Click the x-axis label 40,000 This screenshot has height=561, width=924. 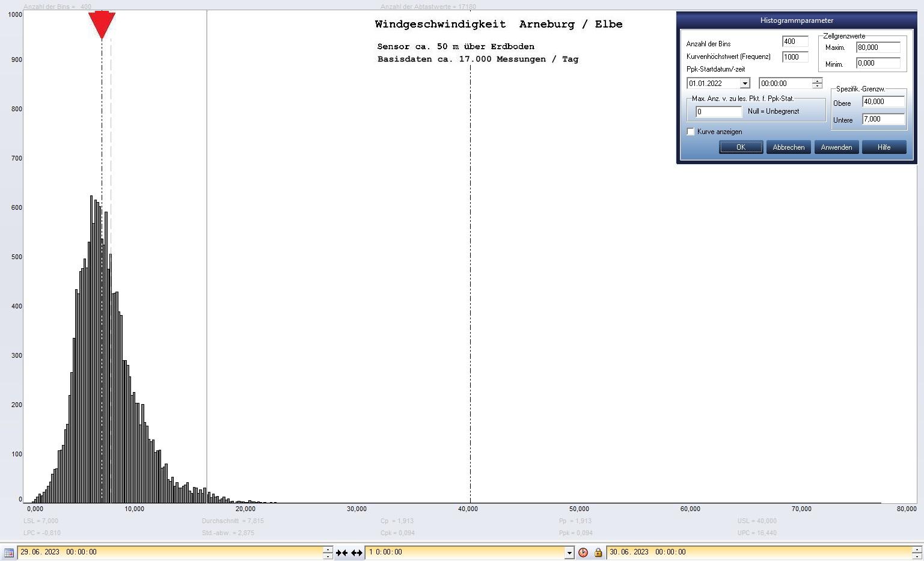[x=468, y=509]
